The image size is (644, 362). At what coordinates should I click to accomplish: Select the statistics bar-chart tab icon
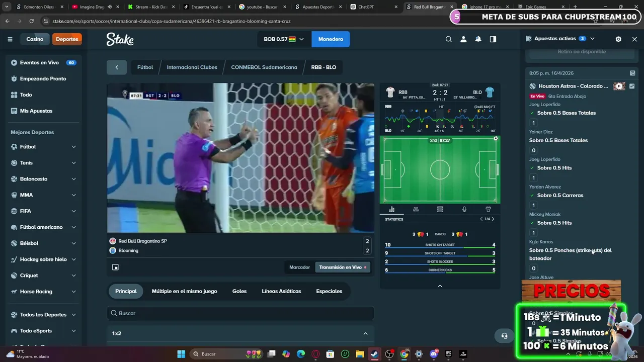[391, 209]
